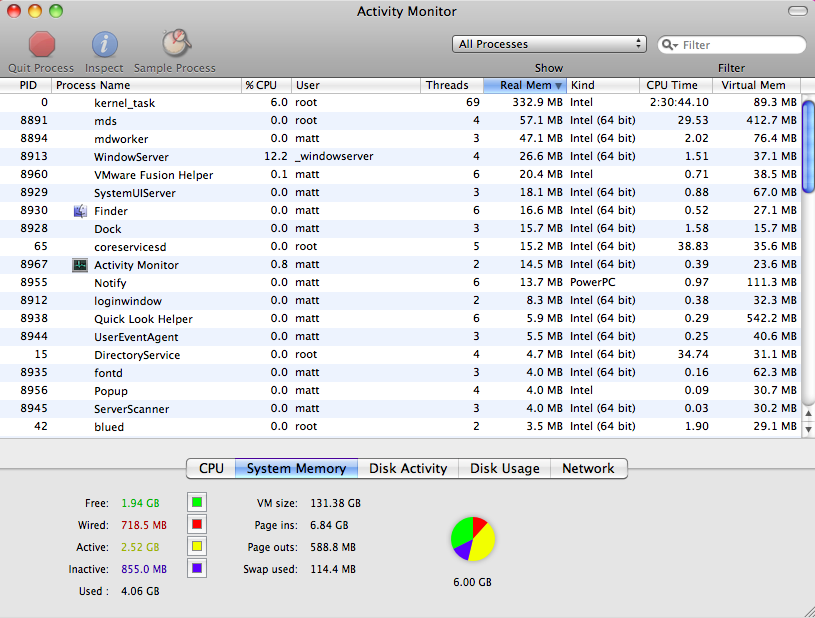Click the 542.2 MB virtual memory value
The image size is (815, 618).
(x=771, y=319)
